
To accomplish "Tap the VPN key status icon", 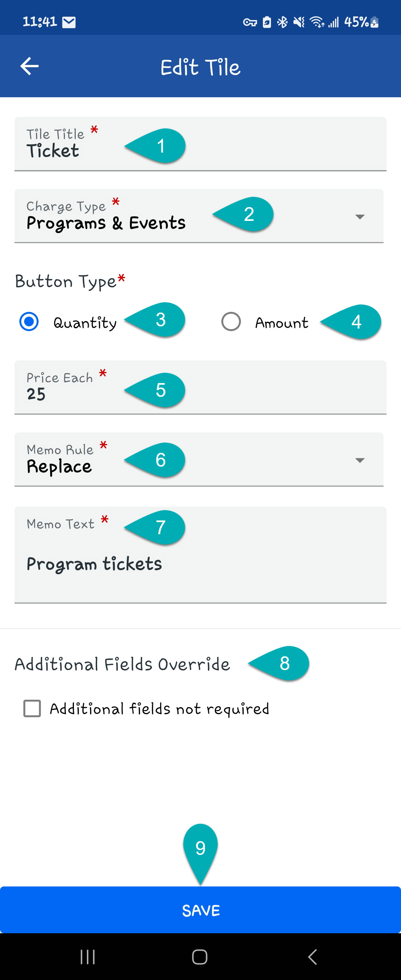I will tap(250, 22).
